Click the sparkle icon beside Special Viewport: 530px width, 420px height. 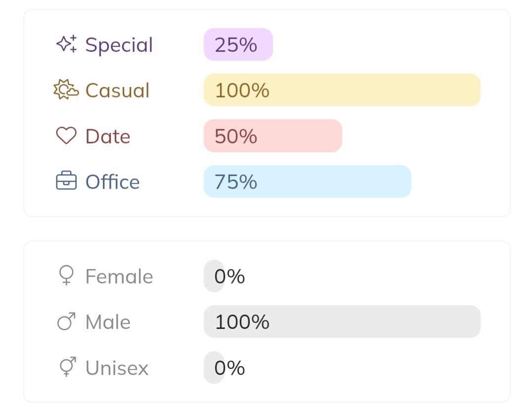click(66, 44)
